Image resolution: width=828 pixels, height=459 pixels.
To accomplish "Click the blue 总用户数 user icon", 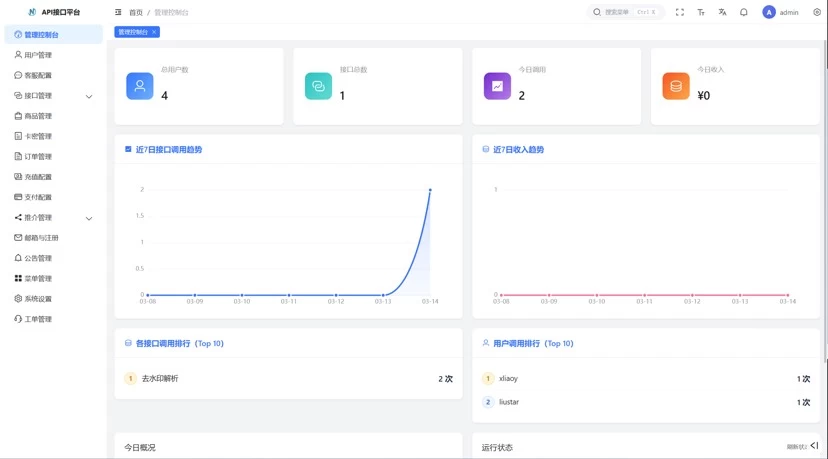I will 140,86.
